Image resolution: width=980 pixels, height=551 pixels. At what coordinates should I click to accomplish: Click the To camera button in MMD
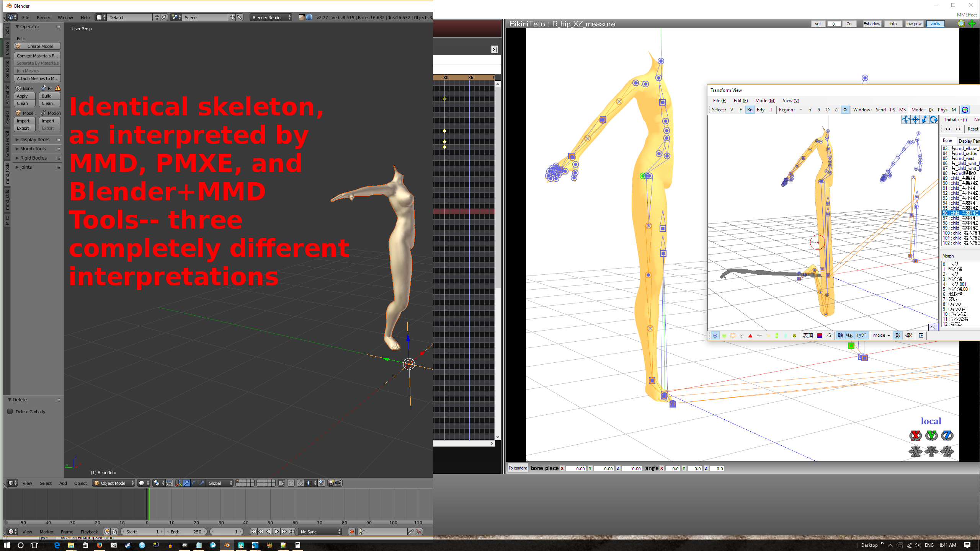pos(518,468)
